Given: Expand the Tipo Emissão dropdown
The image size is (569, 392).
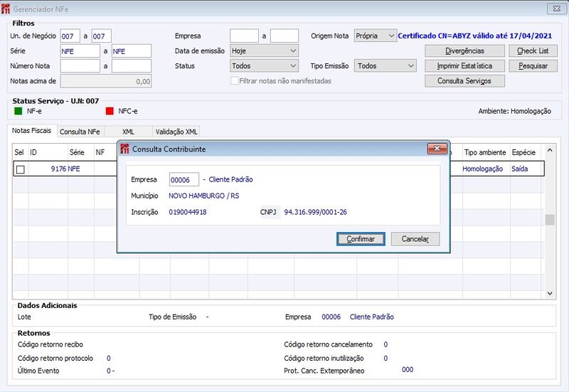Looking at the screenshot, I should pos(385,65).
